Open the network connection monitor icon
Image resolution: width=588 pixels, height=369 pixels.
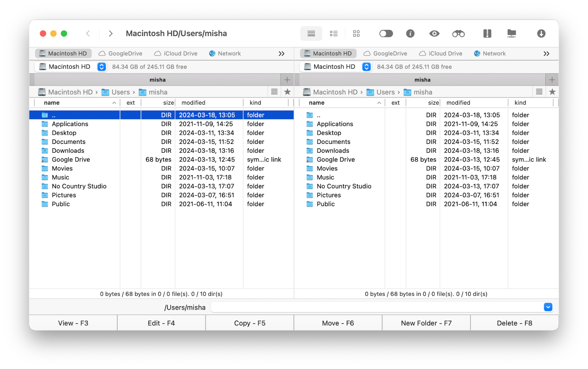[x=511, y=34]
